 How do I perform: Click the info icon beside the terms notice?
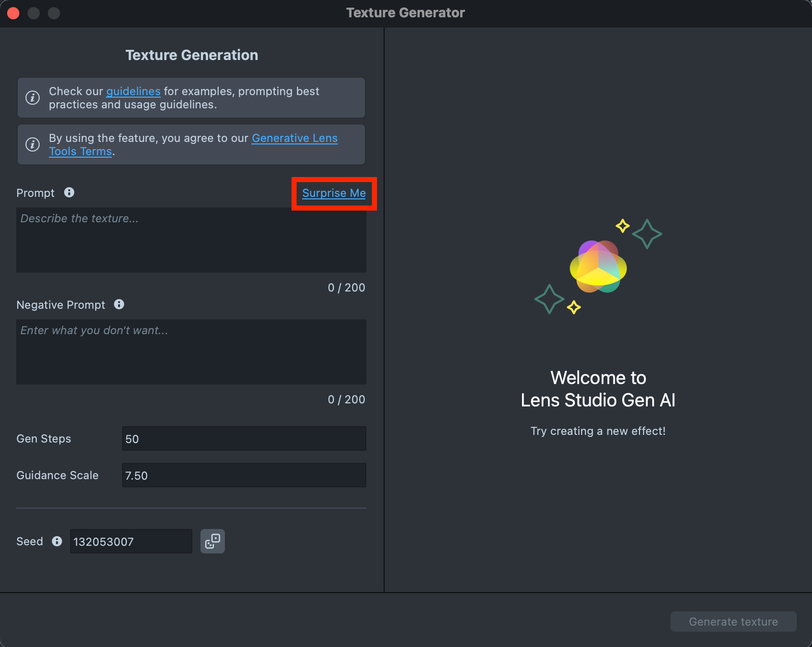click(x=33, y=144)
